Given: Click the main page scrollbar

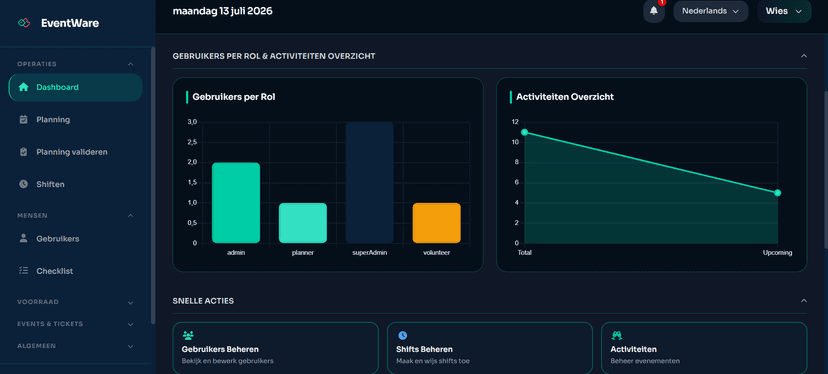Looking at the screenshot, I should pyautogui.click(x=826, y=169).
